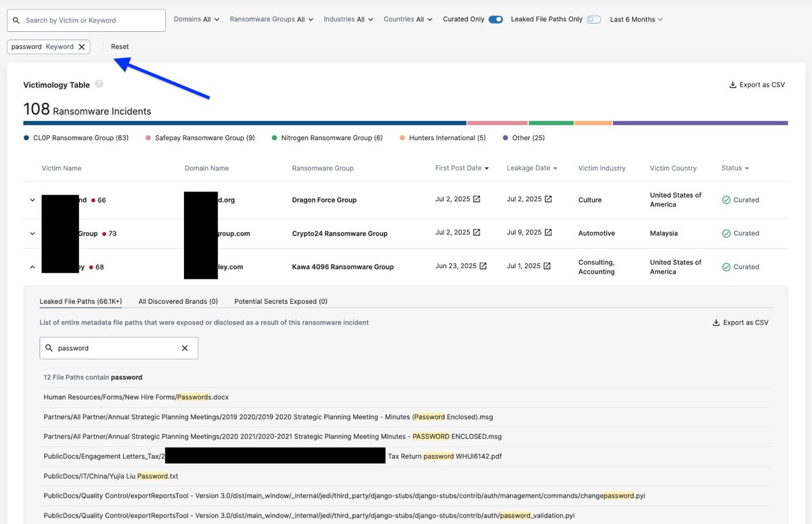The height and width of the screenshot is (524, 812).
Task: Click Curated check icon in Dragon Force row
Action: [726, 200]
